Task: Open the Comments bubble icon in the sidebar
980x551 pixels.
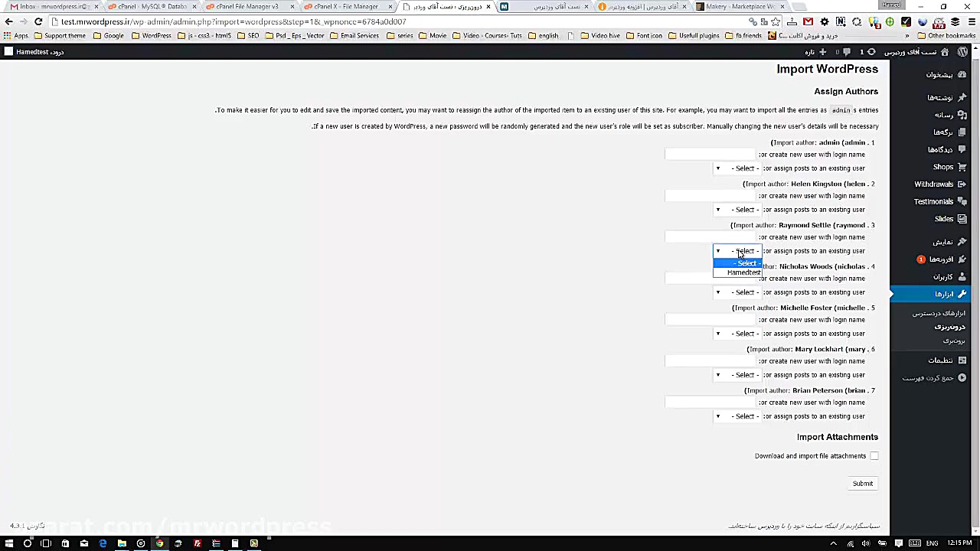Action: pos(962,149)
